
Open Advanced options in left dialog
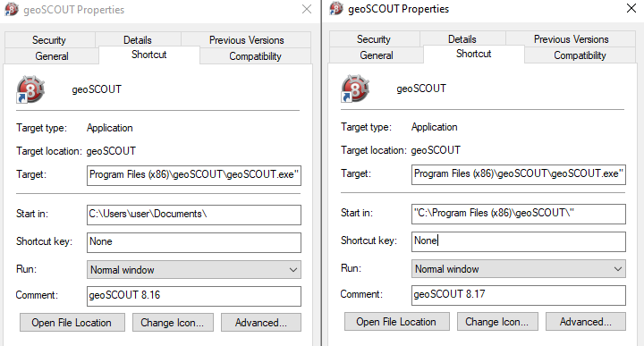pos(261,323)
